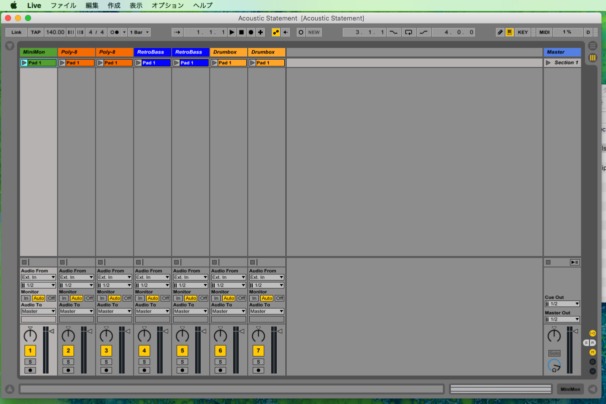Open track 3 Audio To Master dropdown
This screenshot has height=404, width=606.
click(114, 311)
